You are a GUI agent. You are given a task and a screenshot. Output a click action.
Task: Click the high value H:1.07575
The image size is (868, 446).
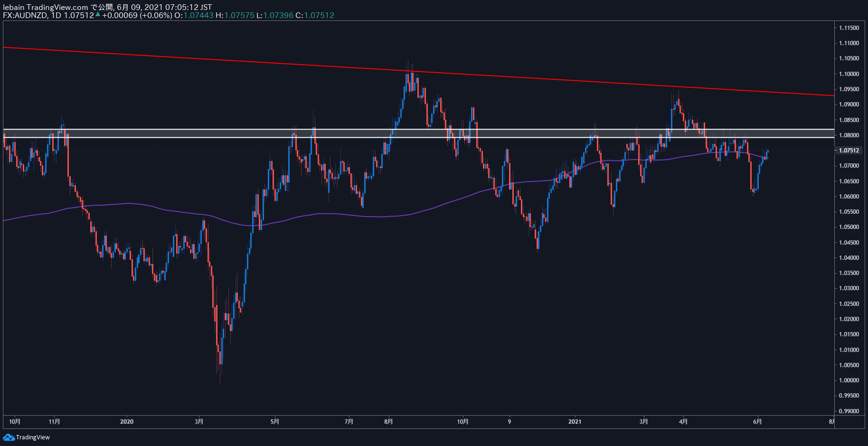235,15
